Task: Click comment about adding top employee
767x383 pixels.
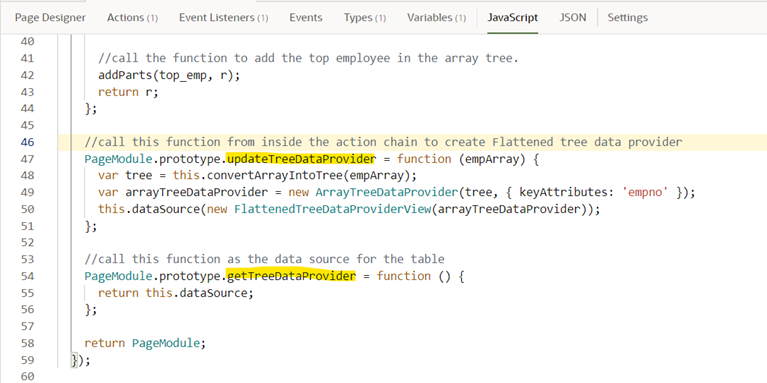Action: tap(308, 58)
